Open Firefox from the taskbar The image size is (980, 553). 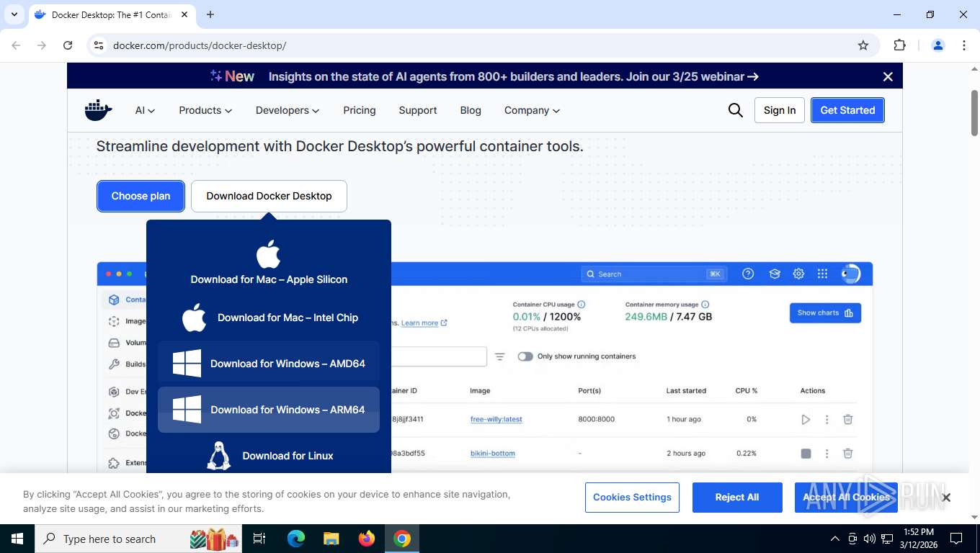coord(367,539)
